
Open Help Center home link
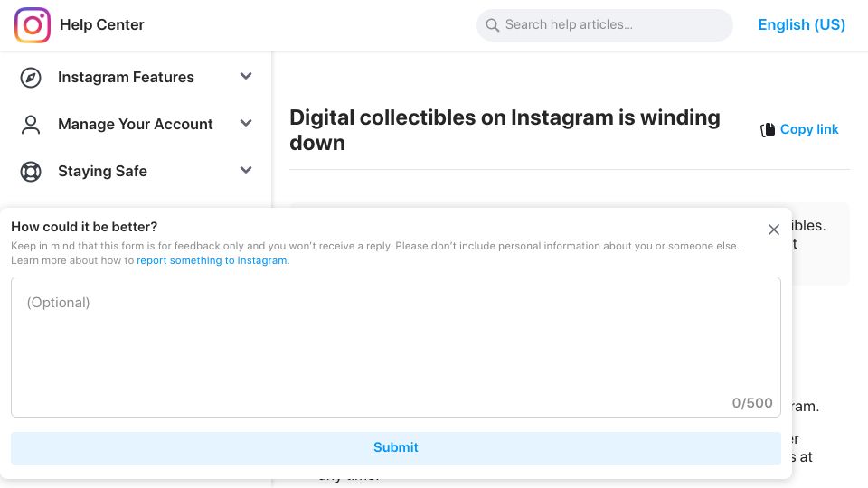coord(102,25)
